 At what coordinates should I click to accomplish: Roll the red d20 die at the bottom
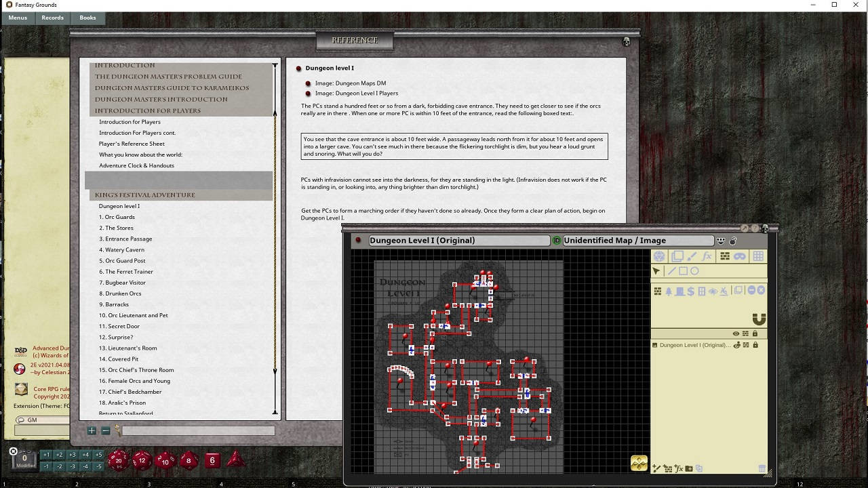tap(119, 460)
